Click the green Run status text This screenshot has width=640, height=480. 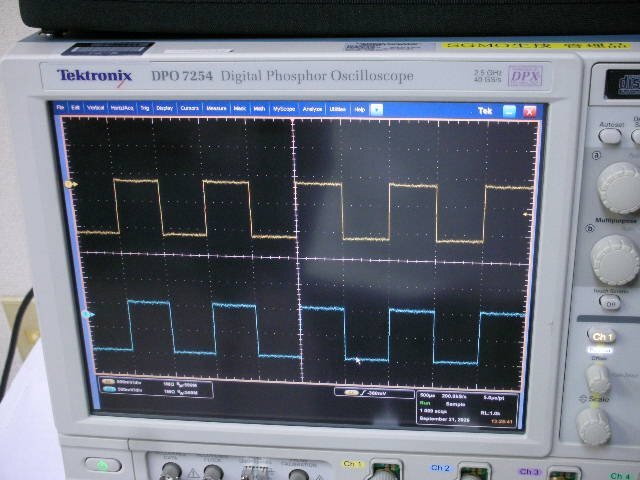click(425, 403)
